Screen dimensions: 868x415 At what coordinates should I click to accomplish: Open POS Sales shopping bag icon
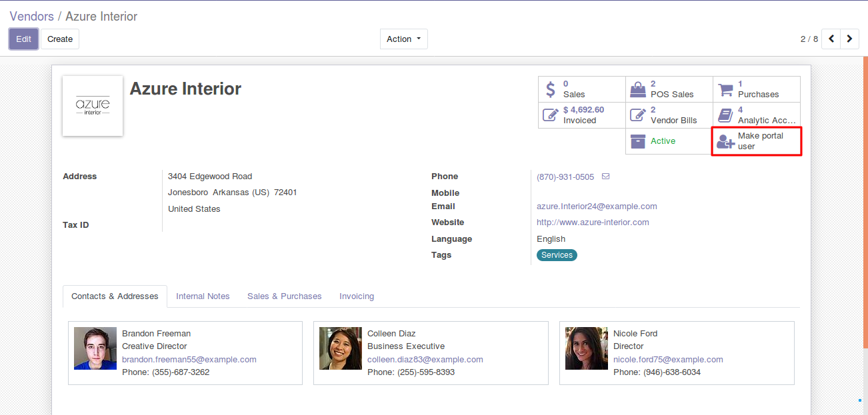tap(638, 89)
